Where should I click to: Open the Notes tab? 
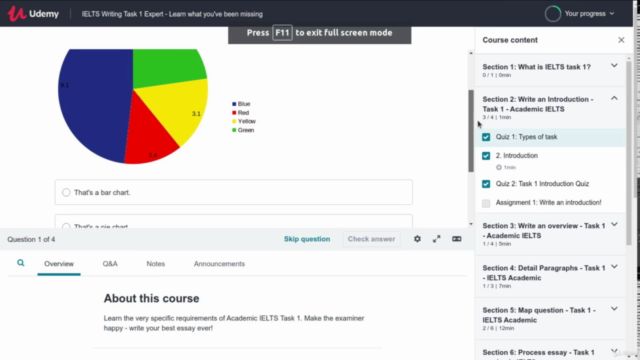click(x=156, y=264)
